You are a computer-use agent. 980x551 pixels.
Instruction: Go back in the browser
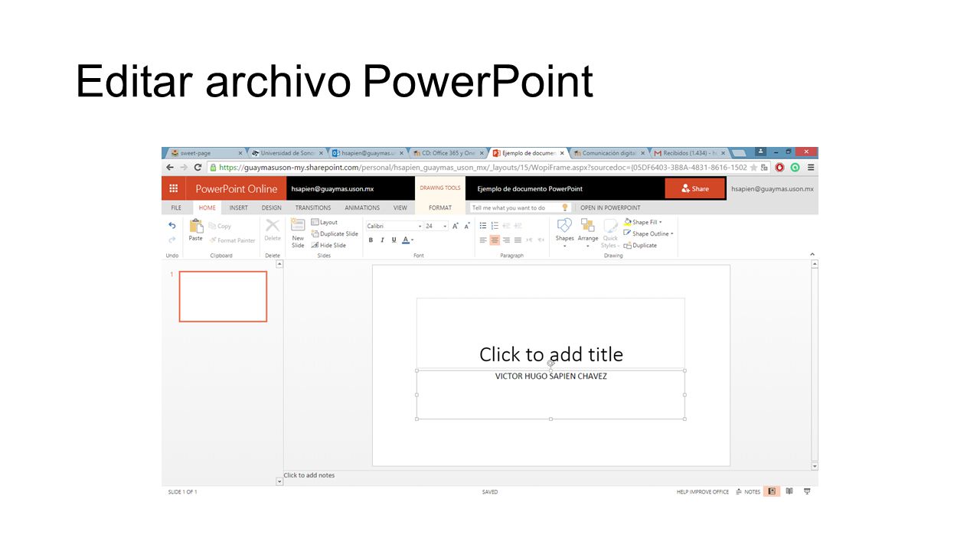pos(170,167)
